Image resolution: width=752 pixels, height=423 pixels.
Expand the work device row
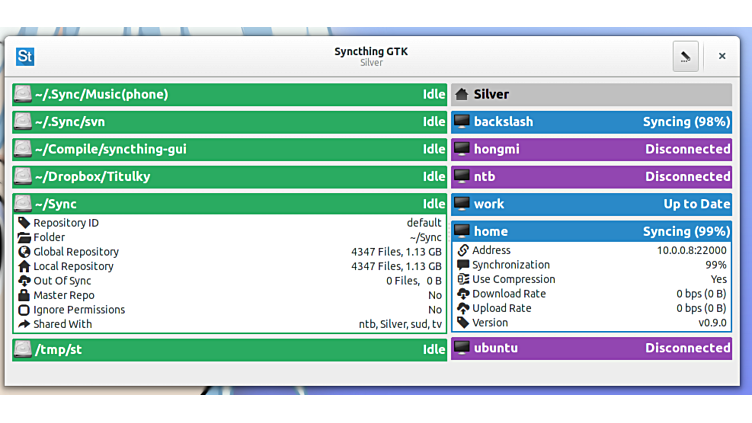click(x=590, y=204)
